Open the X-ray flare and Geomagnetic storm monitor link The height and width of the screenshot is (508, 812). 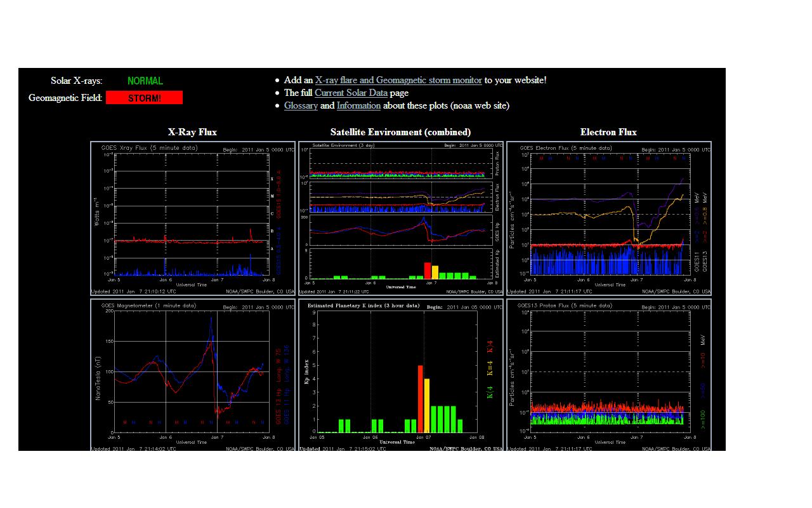point(398,80)
